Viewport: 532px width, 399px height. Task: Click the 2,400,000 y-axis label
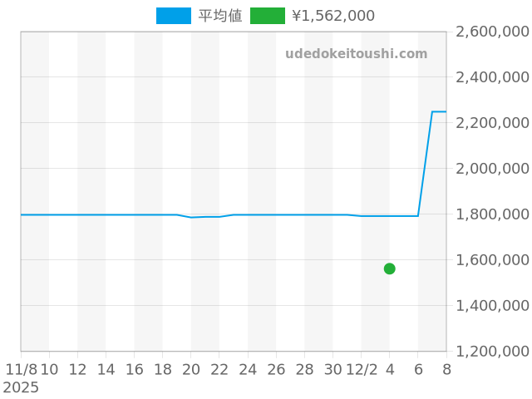pyautogui.click(x=493, y=77)
